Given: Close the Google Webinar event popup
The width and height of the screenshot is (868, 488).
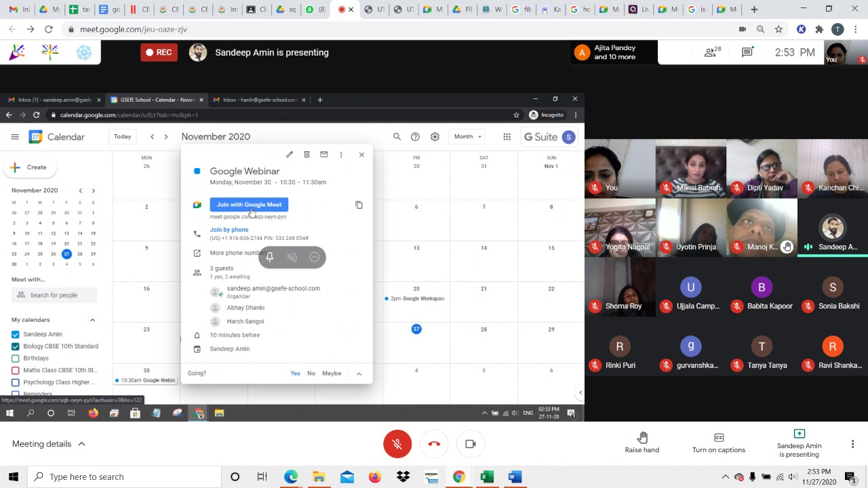Looking at the screenshot, I should [361, 155].
